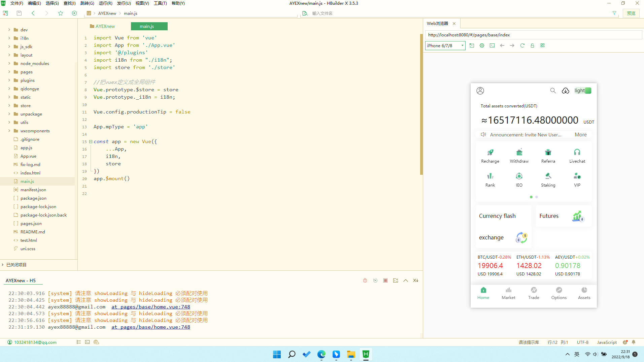This screenshot has height=362, width=644.
Task: Expand the node_modules folder
Action: click(9, 63)
